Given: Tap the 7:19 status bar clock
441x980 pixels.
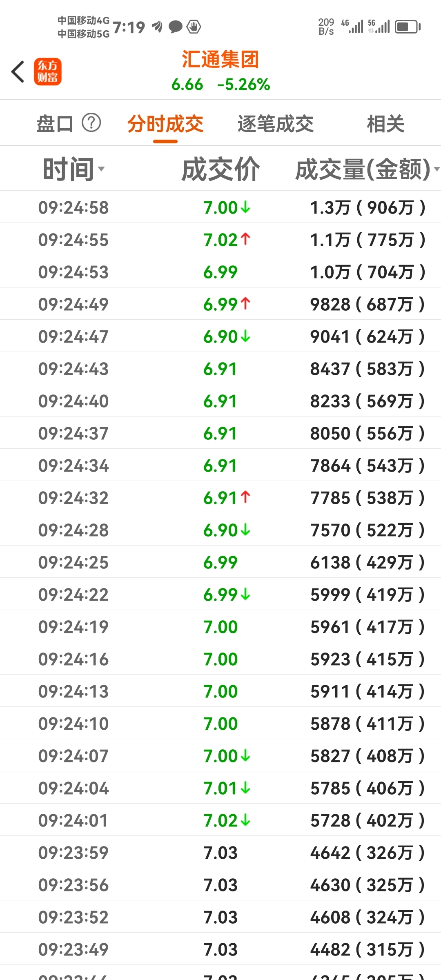Looking at the screenshot, I should (x=129, y=27).
